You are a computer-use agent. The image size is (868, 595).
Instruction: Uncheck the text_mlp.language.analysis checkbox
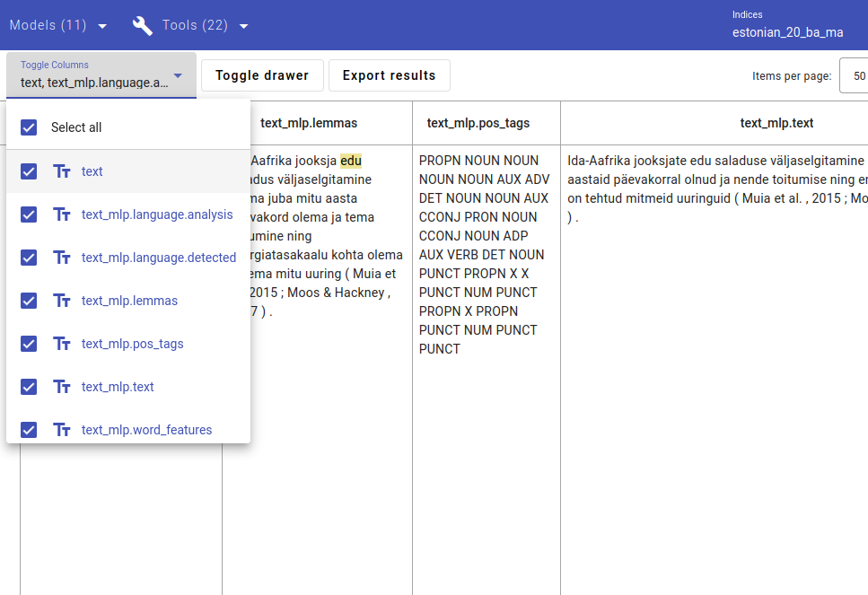[x=29, y=214]
